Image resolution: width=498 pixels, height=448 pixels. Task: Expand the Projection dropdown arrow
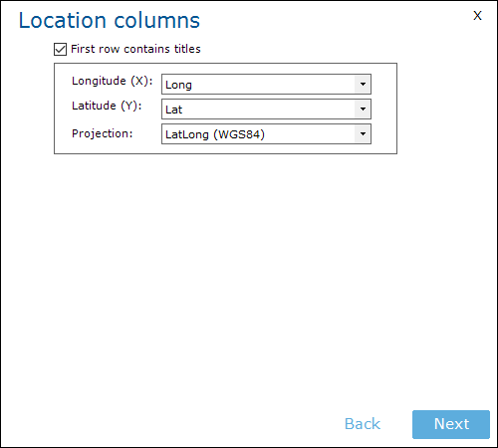(x=363, y=134)
